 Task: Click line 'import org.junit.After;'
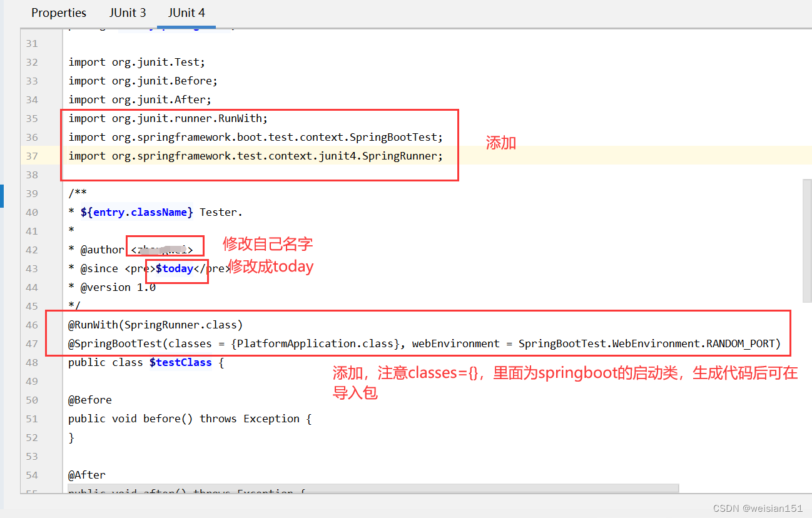click(140, 99)
